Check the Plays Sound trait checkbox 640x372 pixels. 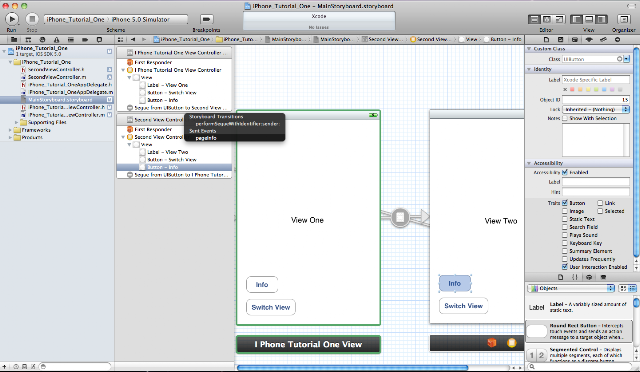(x=565, y=235)
